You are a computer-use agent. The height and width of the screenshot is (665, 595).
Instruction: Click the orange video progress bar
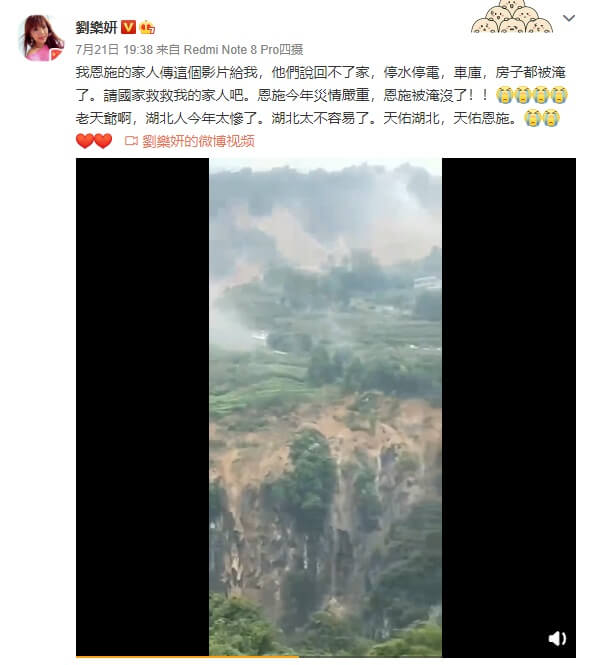point(187,657)
